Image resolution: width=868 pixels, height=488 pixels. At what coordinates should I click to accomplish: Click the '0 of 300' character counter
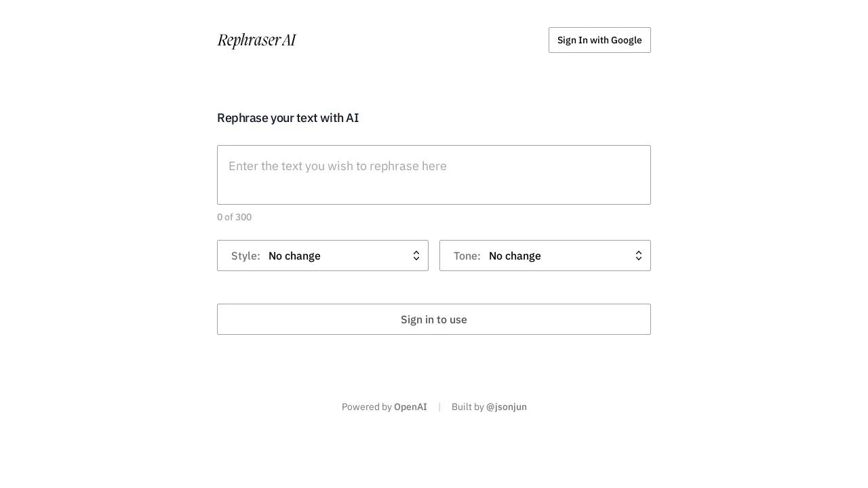(x=235, y=217)
